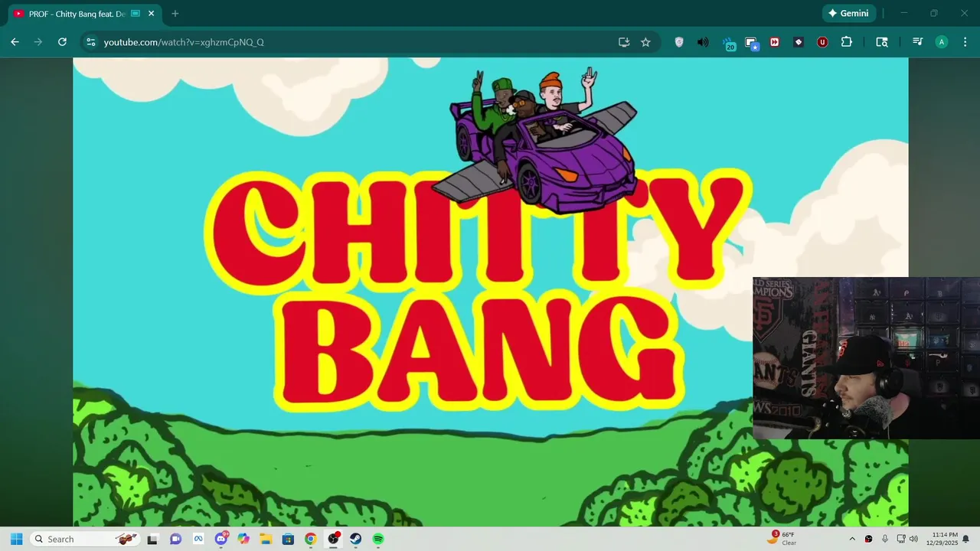
Task: Install the app via address bar icon
Action: point(624,42)
